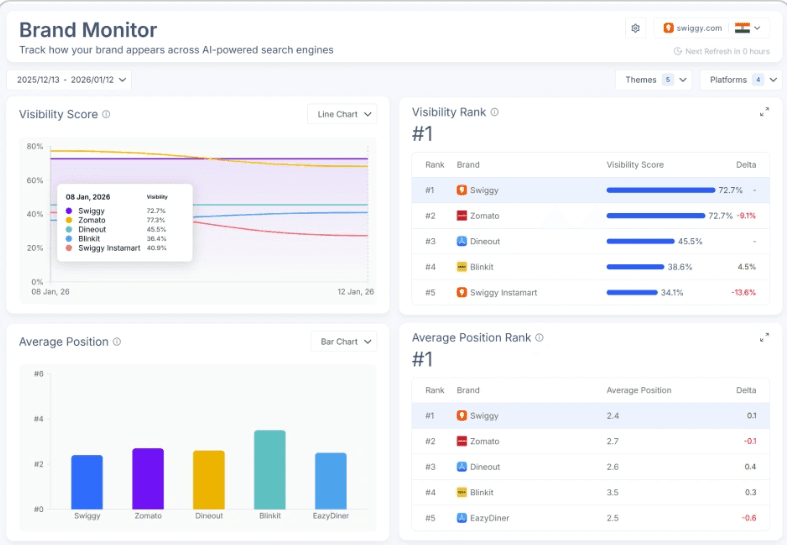Click the blue Swiggy bar in Average Position chart
Viewport: 787px width, 545px height.
click(x=87, y=482)
